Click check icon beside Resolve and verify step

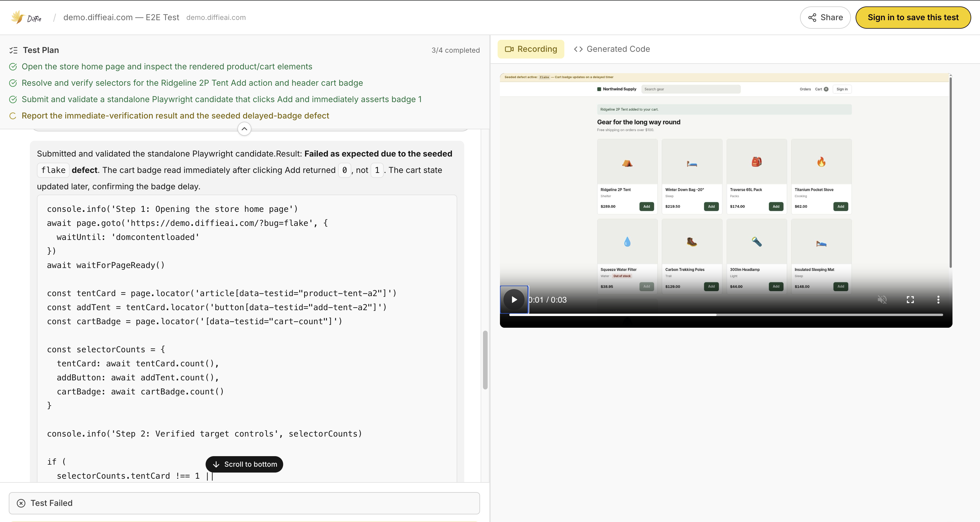pos(13,83)
